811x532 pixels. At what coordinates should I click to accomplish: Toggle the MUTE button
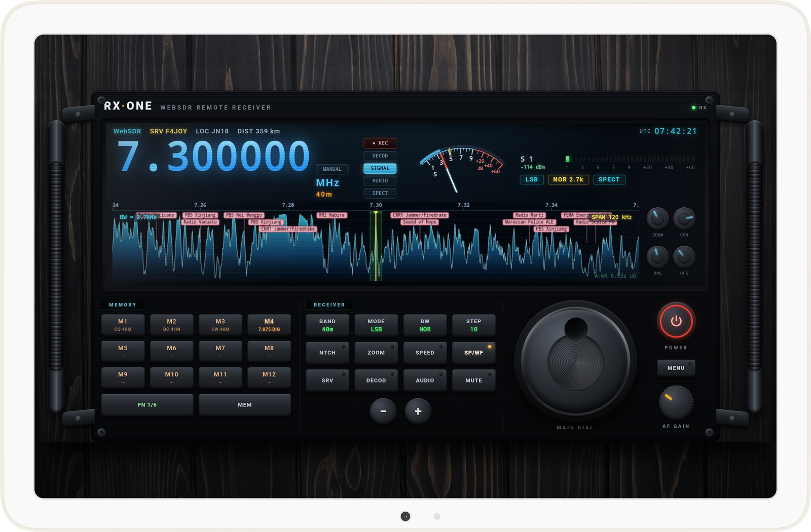[x=473, y=381]
